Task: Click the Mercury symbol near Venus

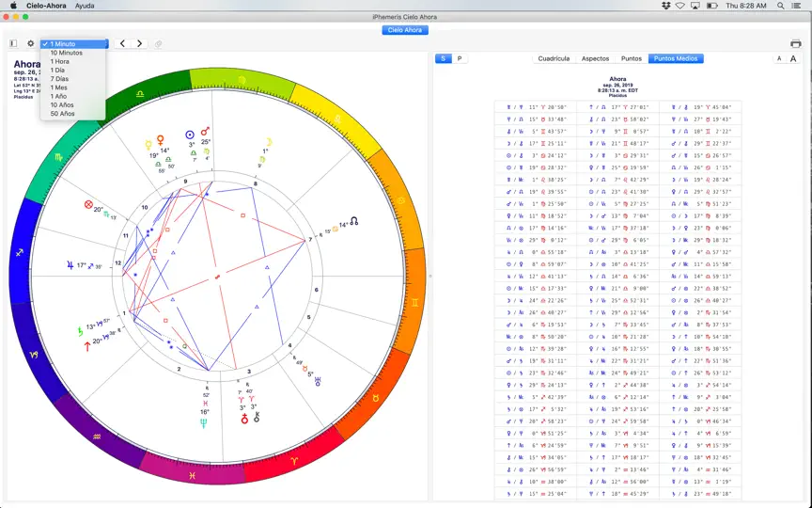Action: [148, 145]
